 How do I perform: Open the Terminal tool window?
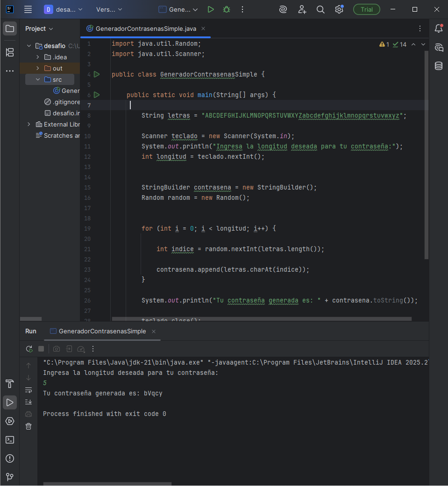10,440
